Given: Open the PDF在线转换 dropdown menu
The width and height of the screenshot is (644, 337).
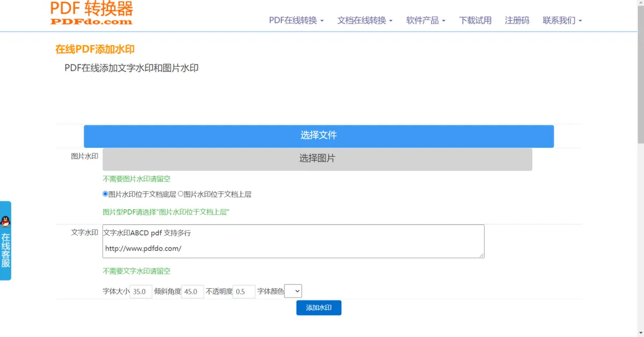Looking at the screenshot, I should click(296, 20).
